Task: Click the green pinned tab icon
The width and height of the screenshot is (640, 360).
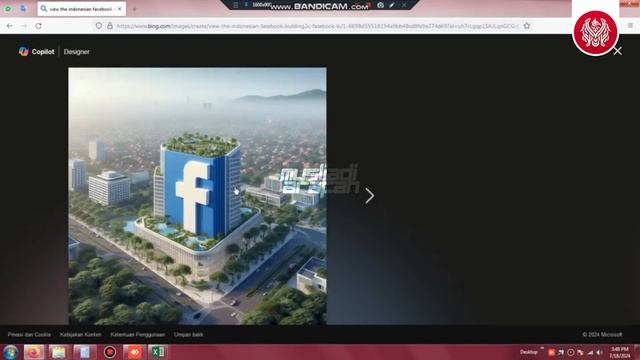Action: coord(8,9)
